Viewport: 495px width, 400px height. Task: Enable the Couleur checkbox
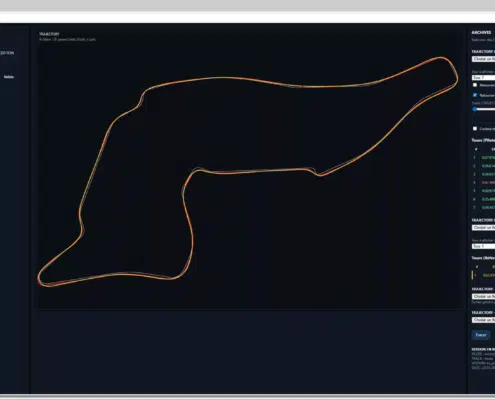[x=475, y=128]
